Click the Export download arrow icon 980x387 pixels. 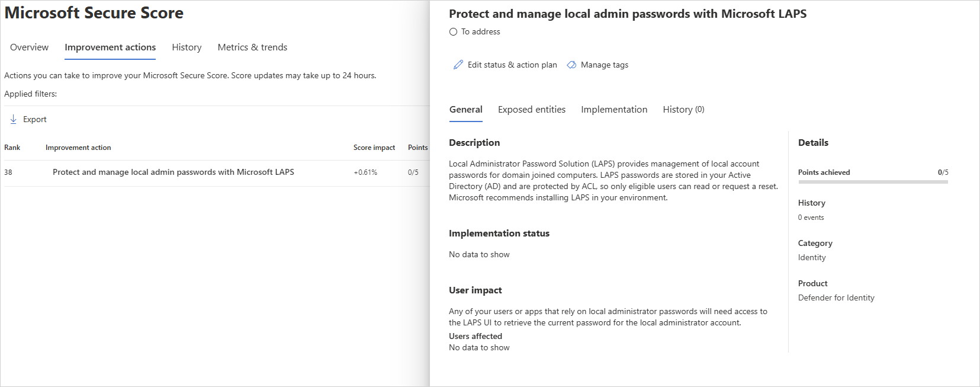(13, 119)
